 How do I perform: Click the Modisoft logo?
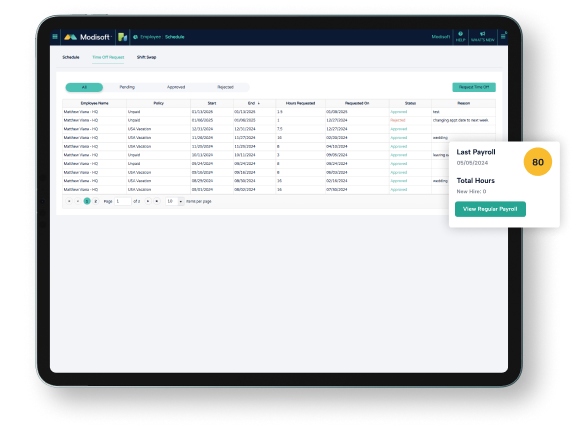click(88, 37)
